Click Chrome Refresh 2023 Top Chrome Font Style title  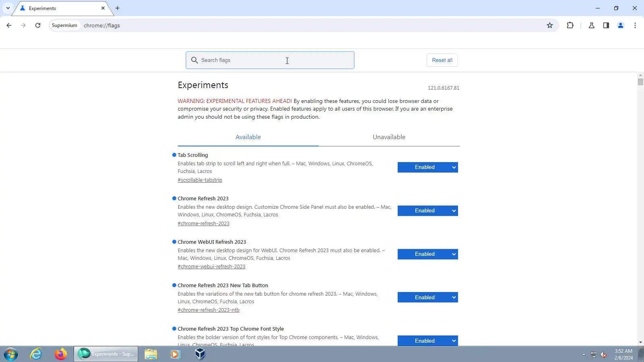(x=231, y=329)
